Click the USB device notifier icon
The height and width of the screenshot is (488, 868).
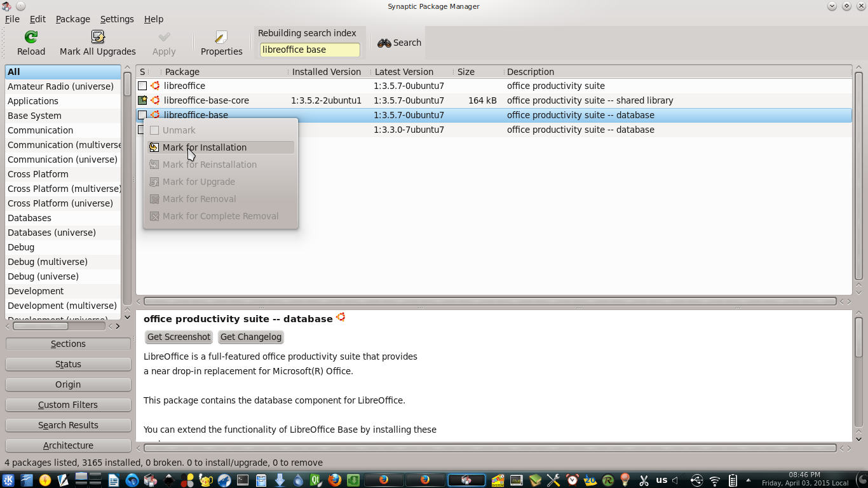point(696,480)
